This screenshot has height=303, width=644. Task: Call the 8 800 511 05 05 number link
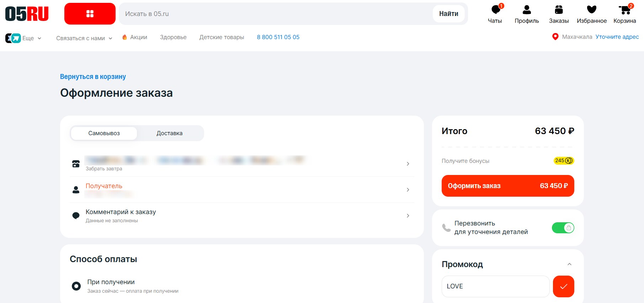(x=278, y=37)
